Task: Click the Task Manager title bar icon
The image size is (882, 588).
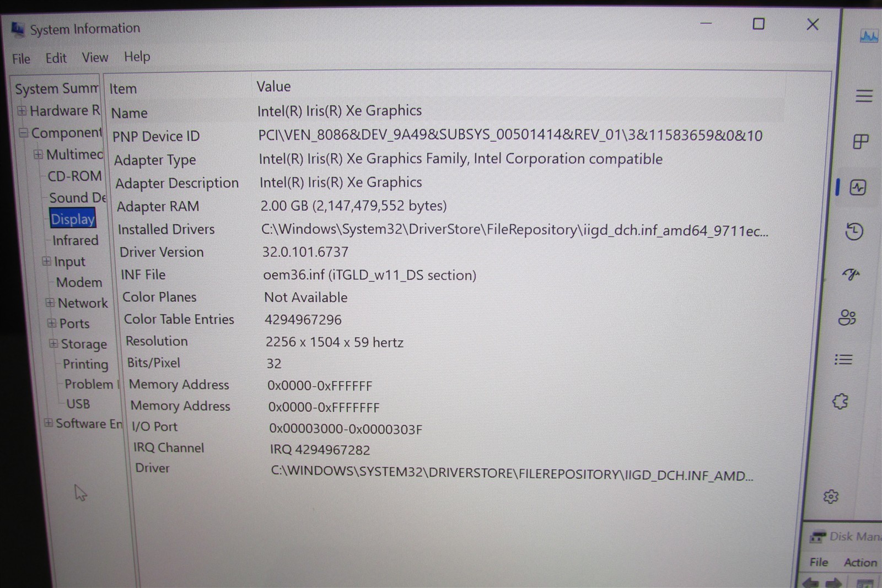Action: coord(869,36)
